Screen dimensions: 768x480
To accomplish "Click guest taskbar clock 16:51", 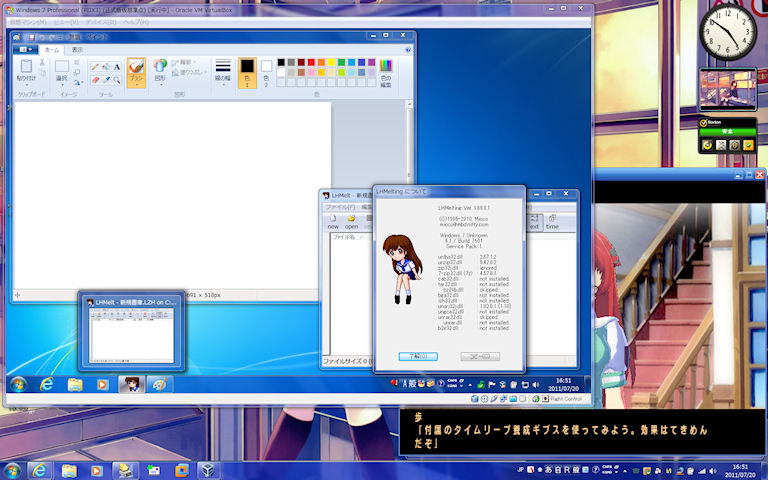I will tap(563, 384).
